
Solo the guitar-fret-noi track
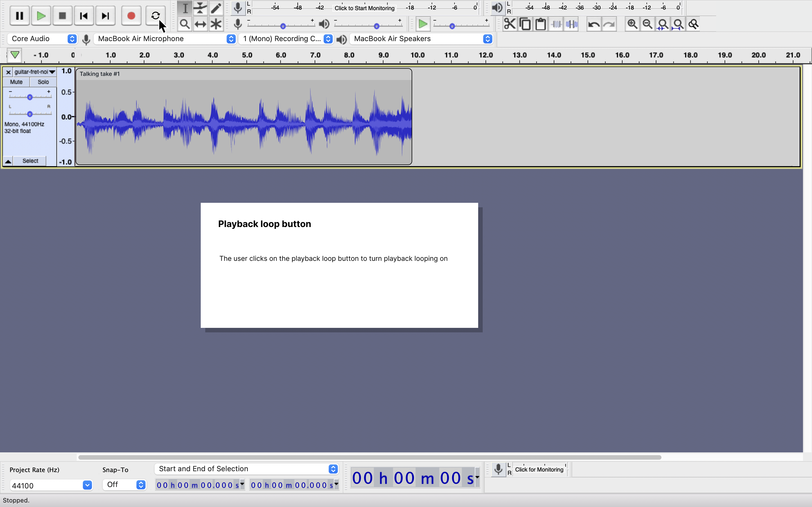coord(43,82)
